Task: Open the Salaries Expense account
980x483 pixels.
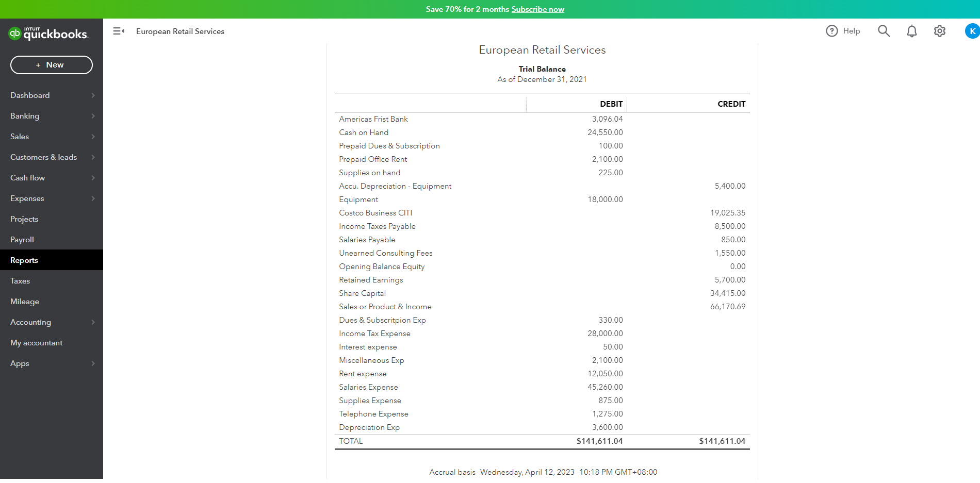Action: pos(368,387)
